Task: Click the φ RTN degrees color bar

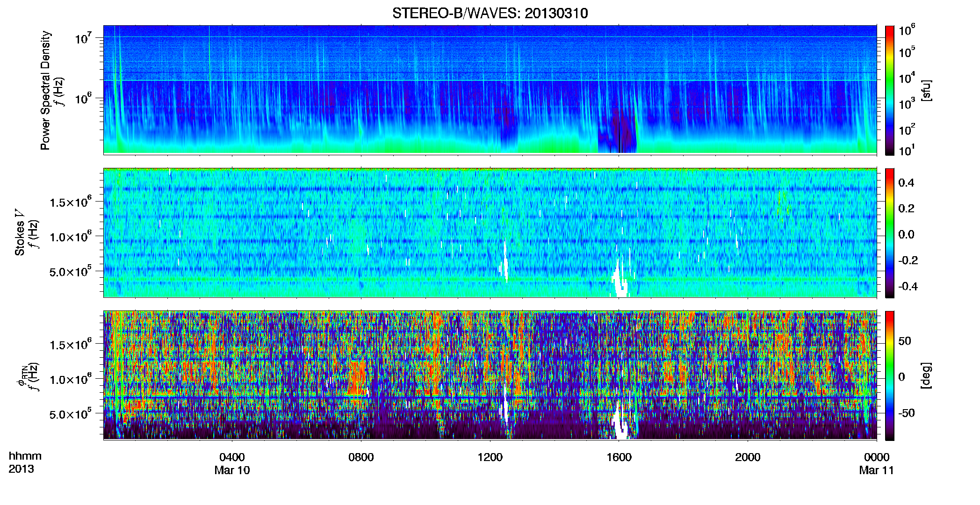Action: 890,375
